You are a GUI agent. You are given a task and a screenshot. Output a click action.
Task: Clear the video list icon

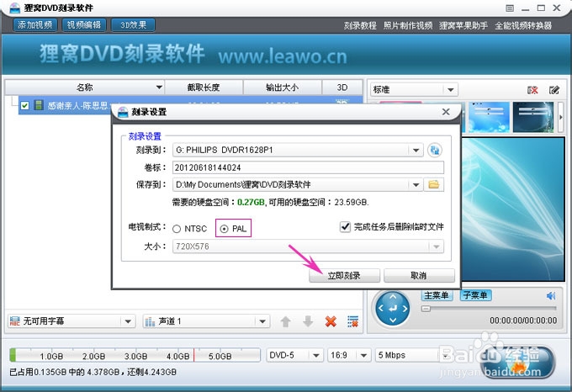point(352,321)
